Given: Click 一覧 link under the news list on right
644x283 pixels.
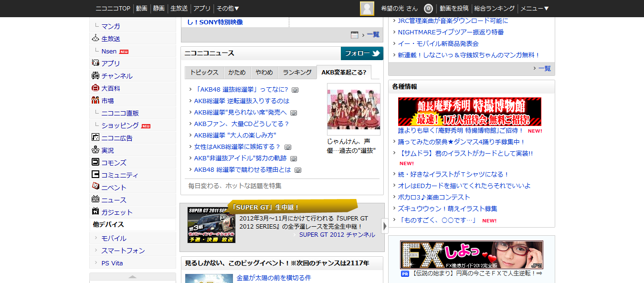Looking at the screenshot, I should tap(545, 68).
